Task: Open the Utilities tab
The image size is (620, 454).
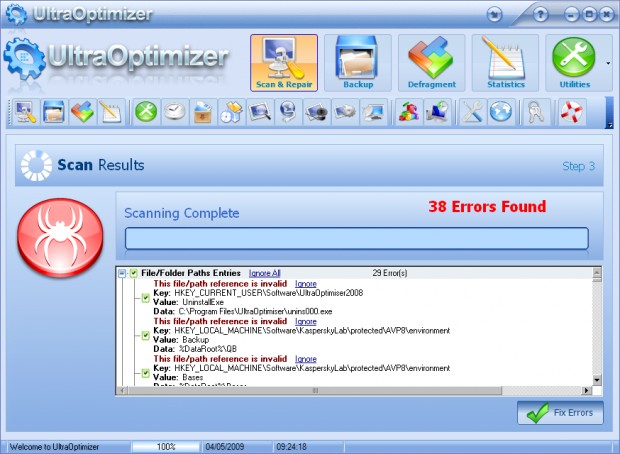Action: coord(575,63)
